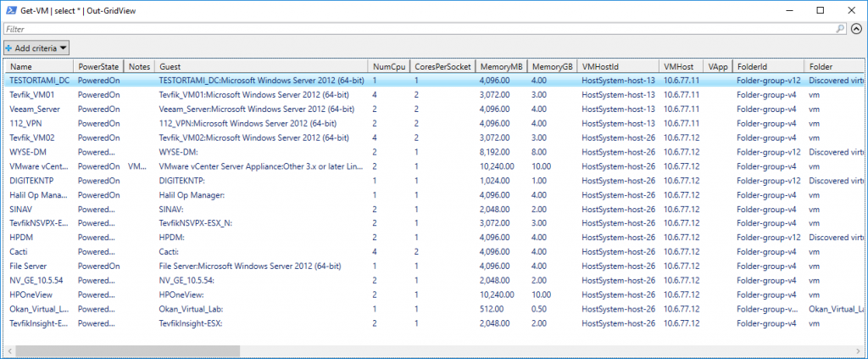Sort by the NumCpu column header
Viewport: 868px width, 359px height.
click(x=389, y=66)
